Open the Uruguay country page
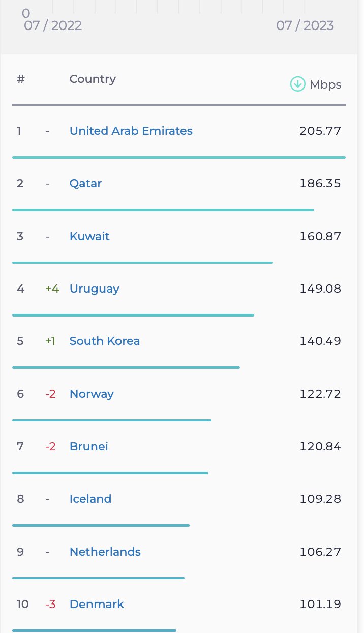This screenshot has height=633, width=364. [x=94, y=289]
